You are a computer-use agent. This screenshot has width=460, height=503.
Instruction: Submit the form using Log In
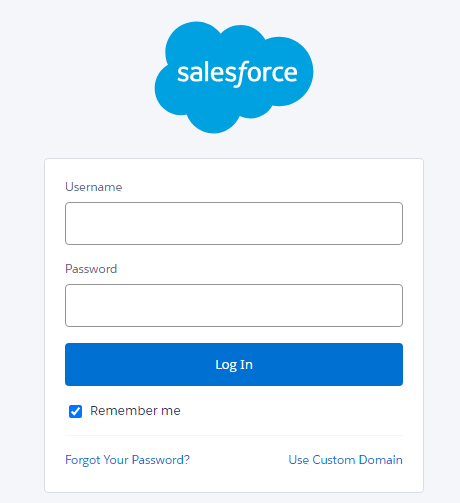pos(234,364)
